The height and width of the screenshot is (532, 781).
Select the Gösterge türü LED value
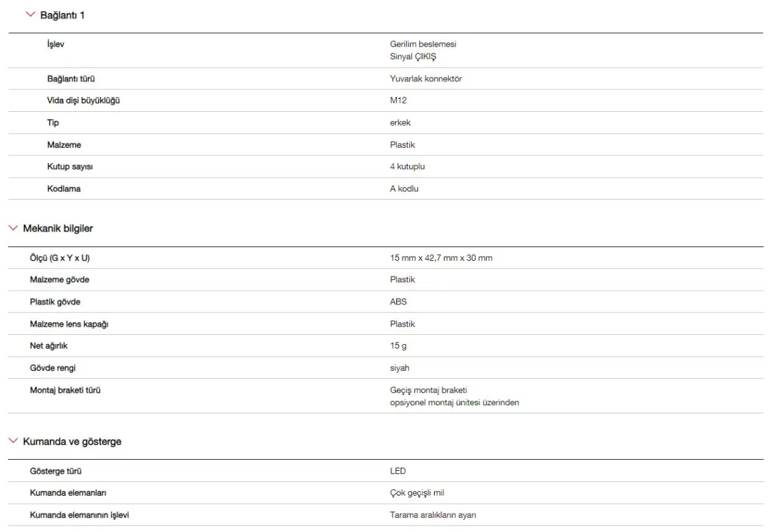389,471
